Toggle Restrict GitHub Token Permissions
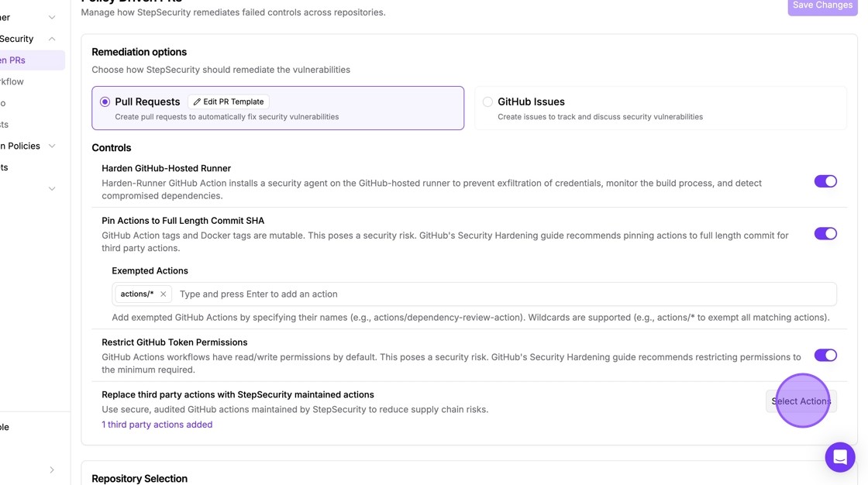Image resolution: width=868 pixels, height=485 pixels. point(825,356)
